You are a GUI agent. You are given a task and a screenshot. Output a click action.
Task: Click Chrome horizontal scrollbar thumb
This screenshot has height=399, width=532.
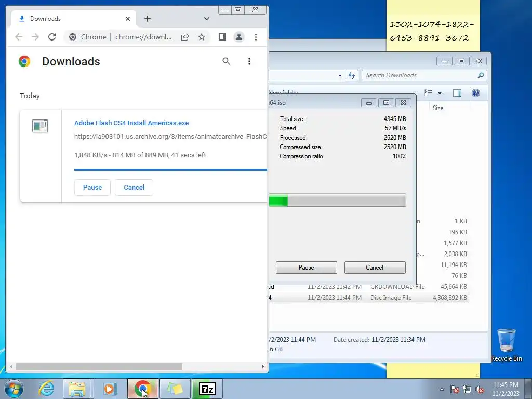point(99,366)
